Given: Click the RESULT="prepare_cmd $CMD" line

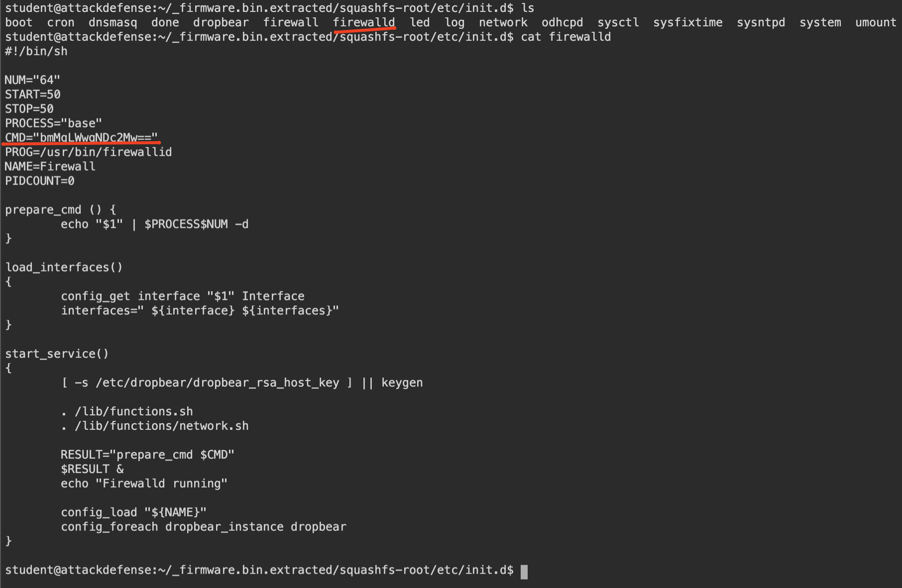Looking at the screenshot, I should [147, 455].
